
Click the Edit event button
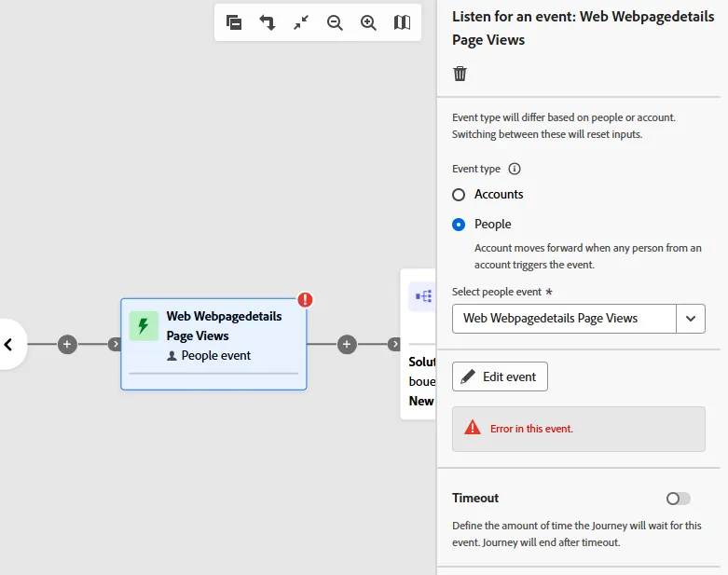[500, 376]
